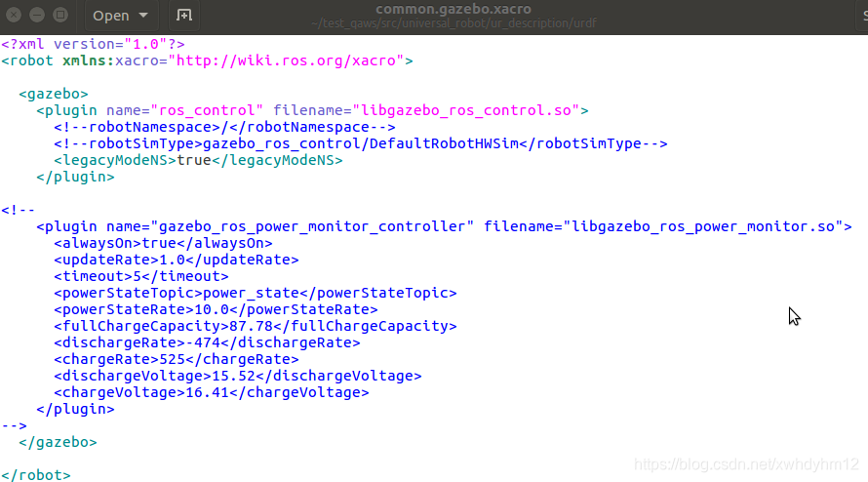Minimize the gedit window

pyautogui.click(x=37, y=15)
